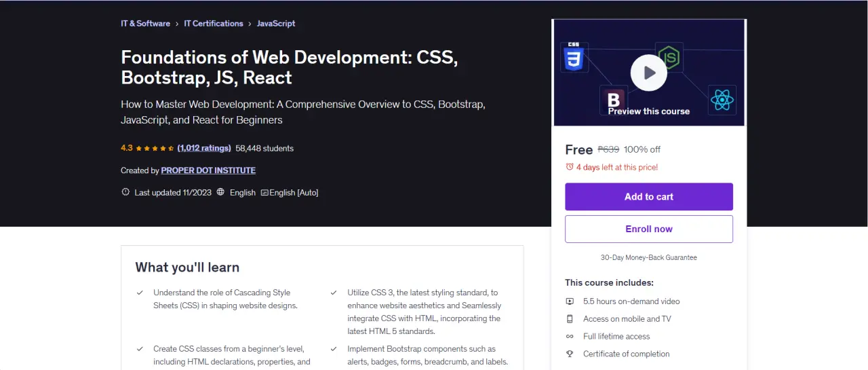This screenshot has height=370, width=868.
Task: Click the Preview this course label
Action: [649, 111]
